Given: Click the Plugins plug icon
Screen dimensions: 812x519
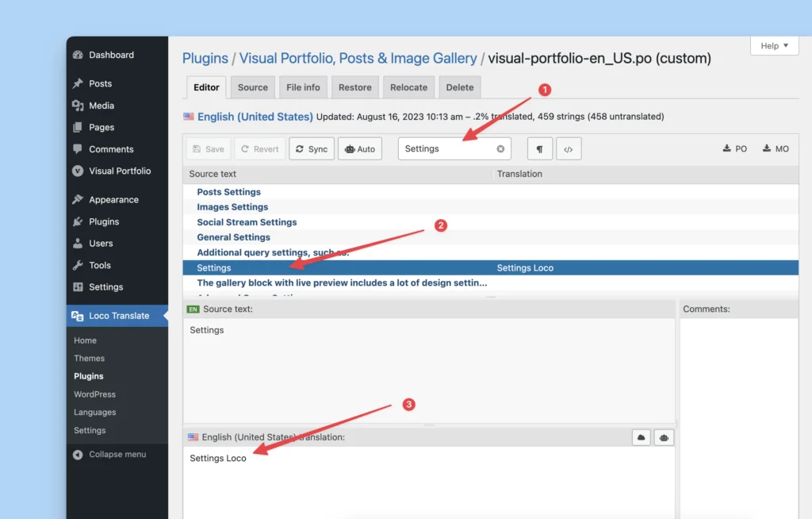Looking at the screenshot, I should pyautogui.click(x=78, y=221).
